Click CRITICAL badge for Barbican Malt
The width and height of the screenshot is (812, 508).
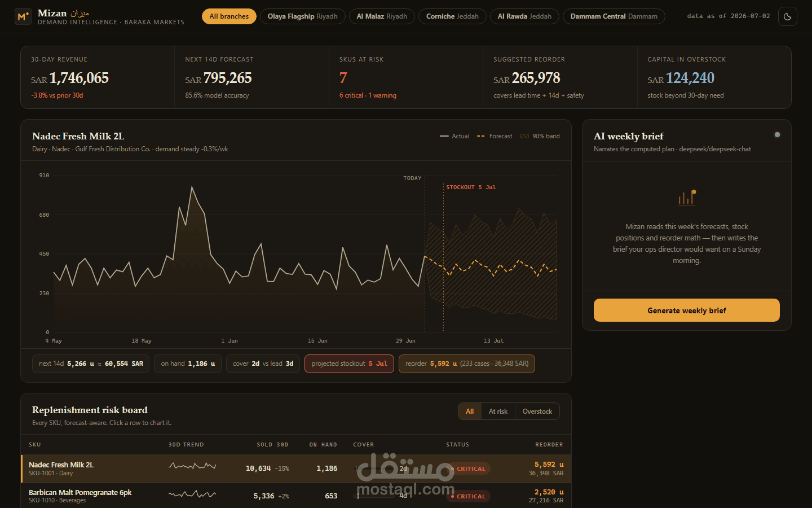pos(469,497)
